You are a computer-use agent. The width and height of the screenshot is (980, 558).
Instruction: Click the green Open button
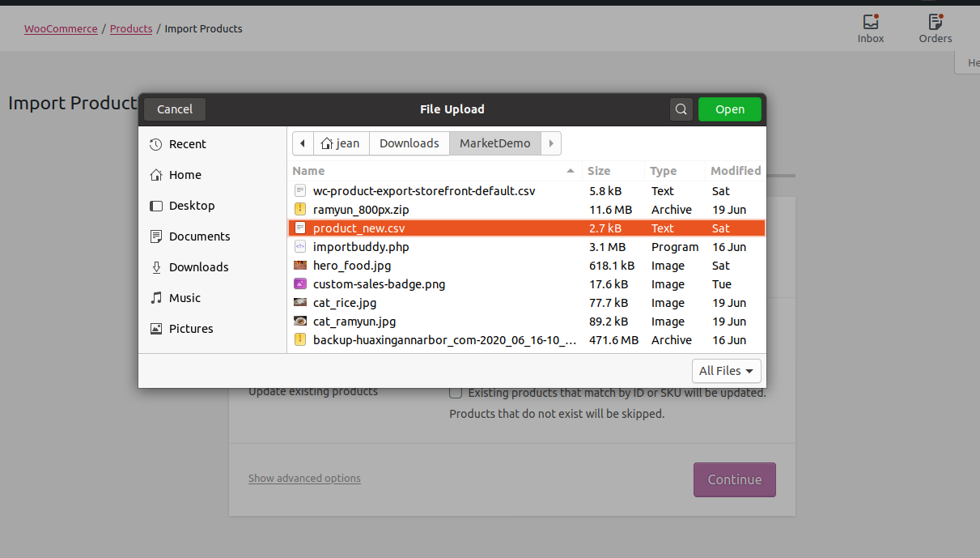coord(730,109)
